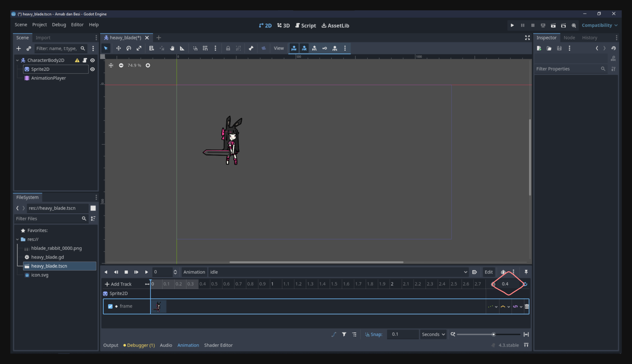Toggle scale key mask (scl)
The width and height of the screenshot is (632, 364).
click(x=314, y=48)
